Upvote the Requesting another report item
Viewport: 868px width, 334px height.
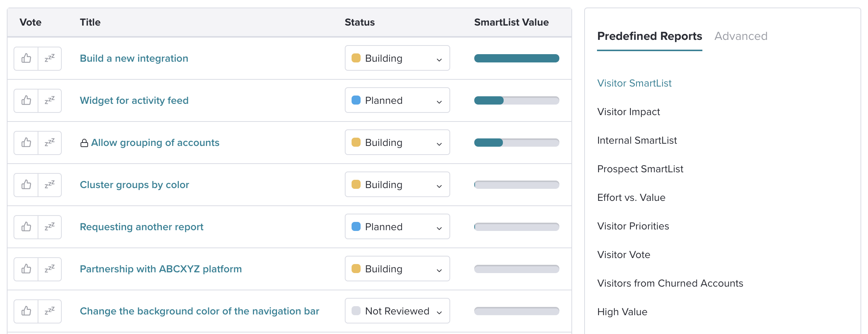26,227
